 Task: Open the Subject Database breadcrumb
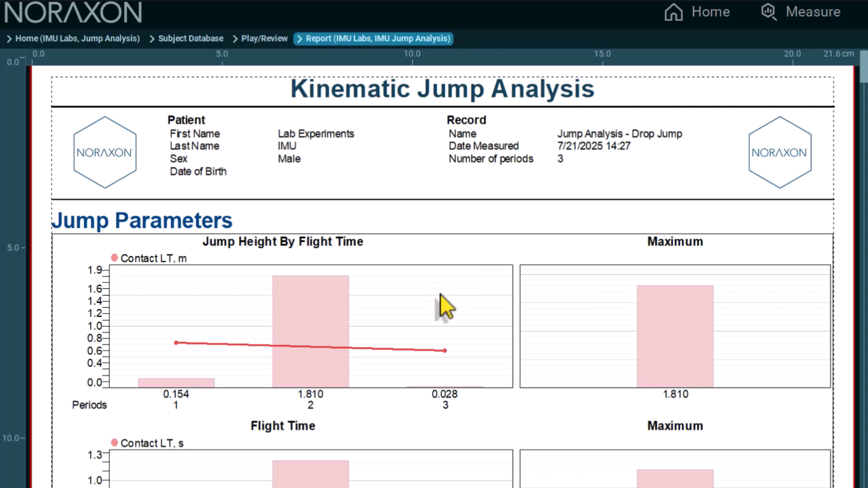pos(191,38)
